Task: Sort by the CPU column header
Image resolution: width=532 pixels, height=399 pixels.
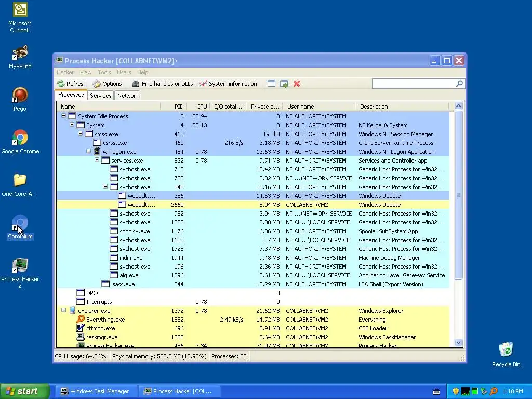Action: click(198, 107)
